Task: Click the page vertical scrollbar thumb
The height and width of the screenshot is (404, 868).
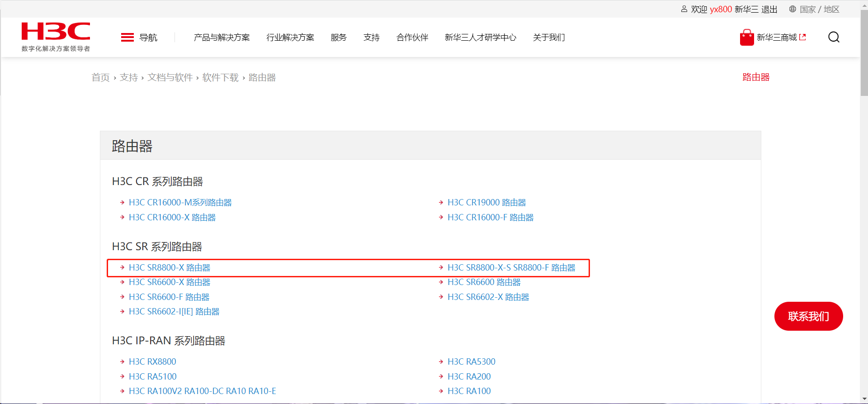Action: pos(864,53)
